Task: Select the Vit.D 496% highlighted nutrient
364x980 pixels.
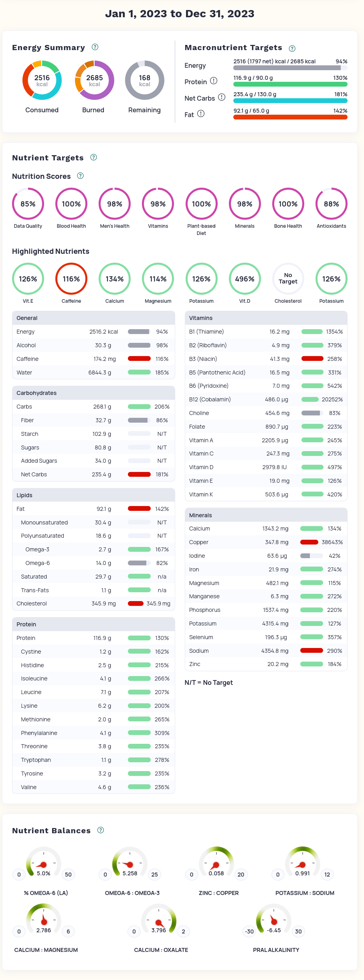Action: tap(245, 279)
